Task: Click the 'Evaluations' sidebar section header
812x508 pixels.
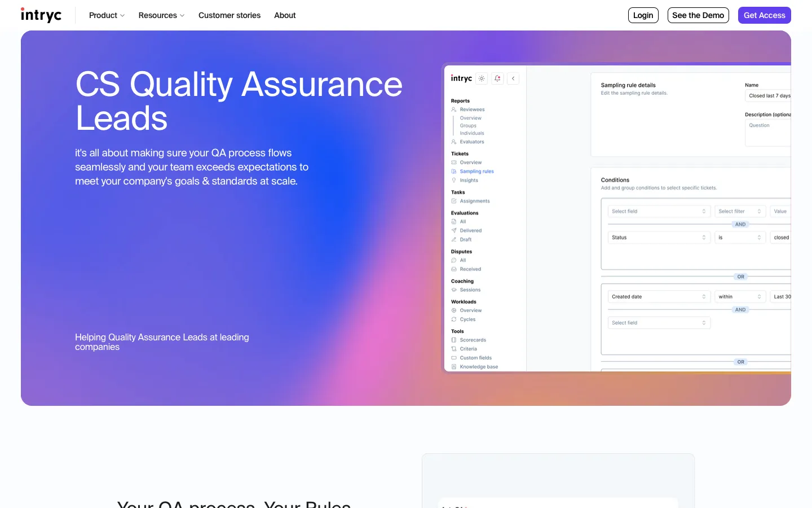Action: (x=465, y=213)
